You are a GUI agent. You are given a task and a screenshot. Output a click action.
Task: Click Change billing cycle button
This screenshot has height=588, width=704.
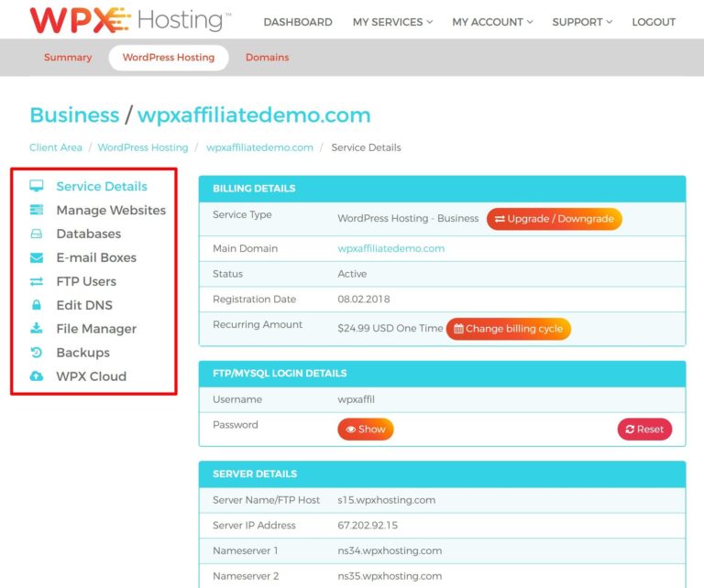point(508,329)
